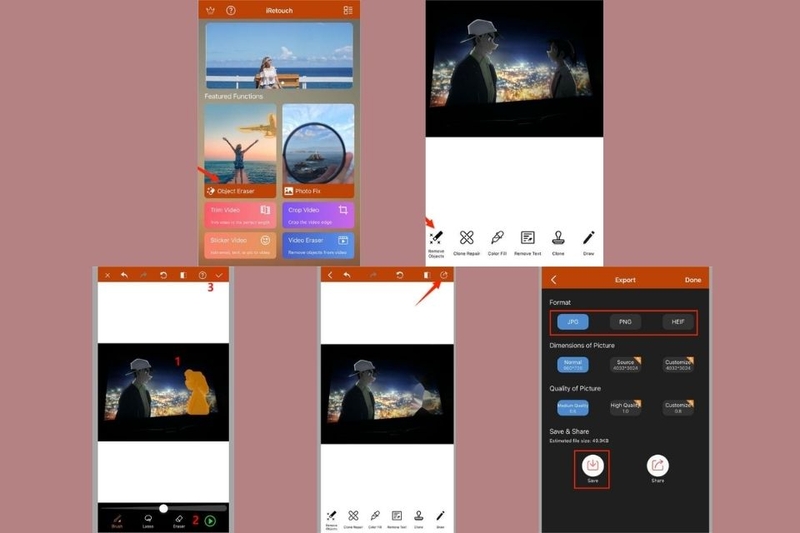The height and width of the screenshot is (533, 800).
Task: Go back using chevron on the erased-result screen
Action: (x=330, y=275)
